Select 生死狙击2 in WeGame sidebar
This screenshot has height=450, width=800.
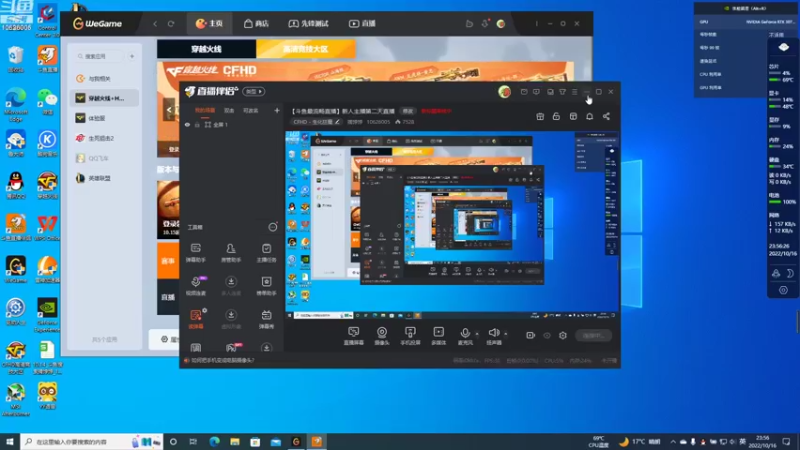click(105, 138)
